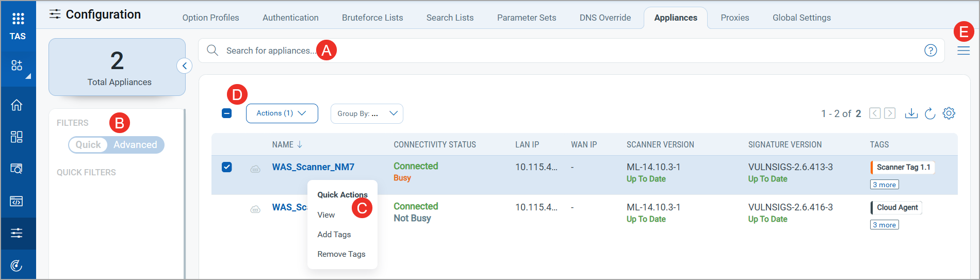Open the Actions (1) dropdown
Viewport: 980px width, 280px height.
click(282, 113)
